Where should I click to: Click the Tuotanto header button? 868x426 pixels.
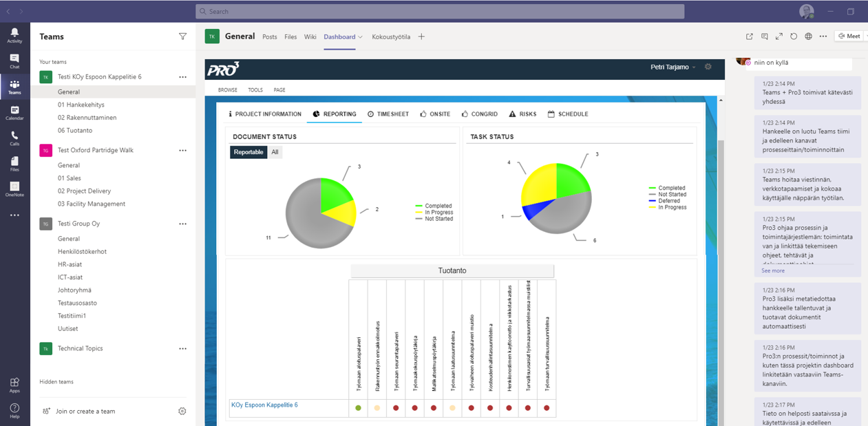pyautogui.click(x=452, y=271)
